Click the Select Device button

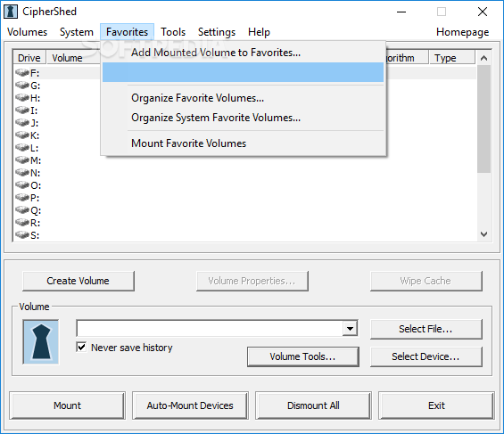pos(426,356)
